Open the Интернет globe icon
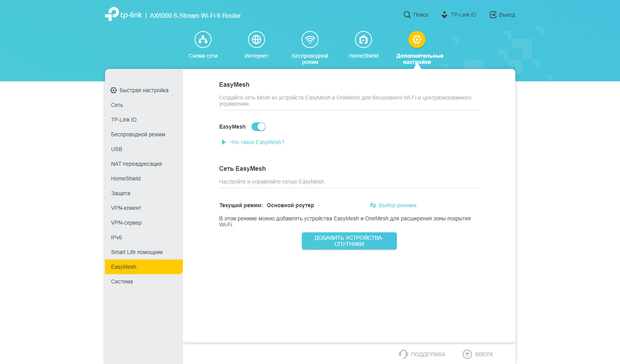This screenshot has width=620, height=364. (257, 39)
